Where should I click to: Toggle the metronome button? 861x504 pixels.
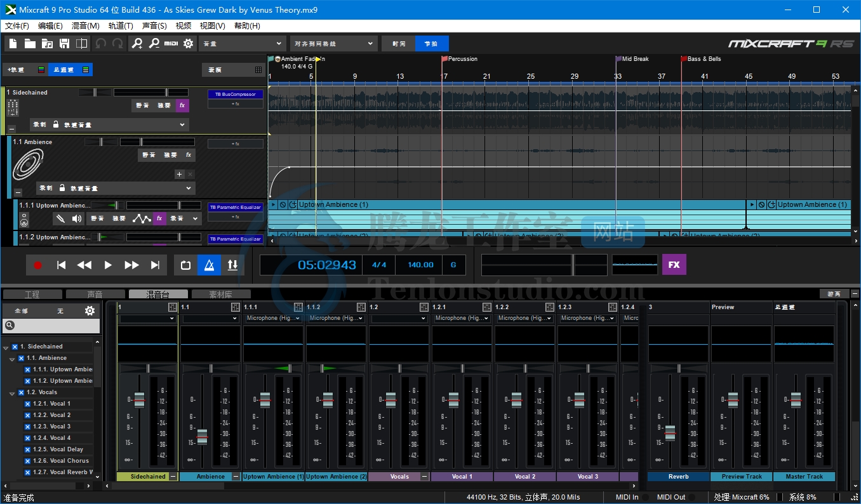point(209,265)
